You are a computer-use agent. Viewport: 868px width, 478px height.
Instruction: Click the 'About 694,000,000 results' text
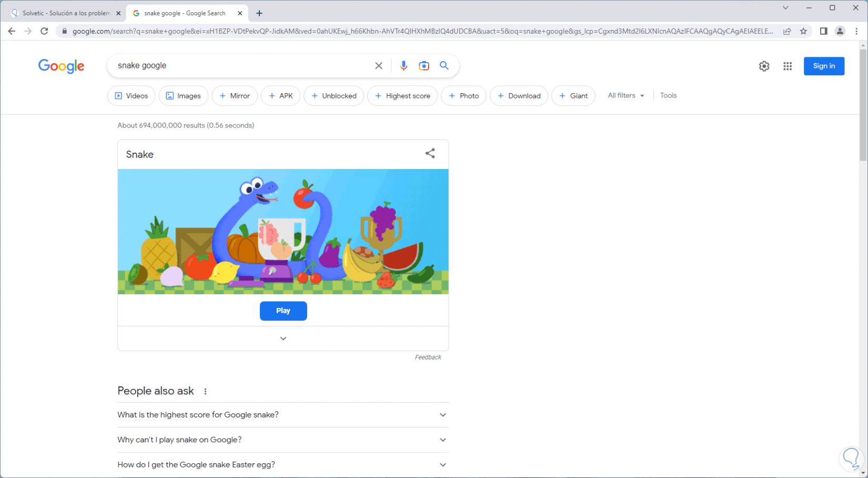click(186, 125)
